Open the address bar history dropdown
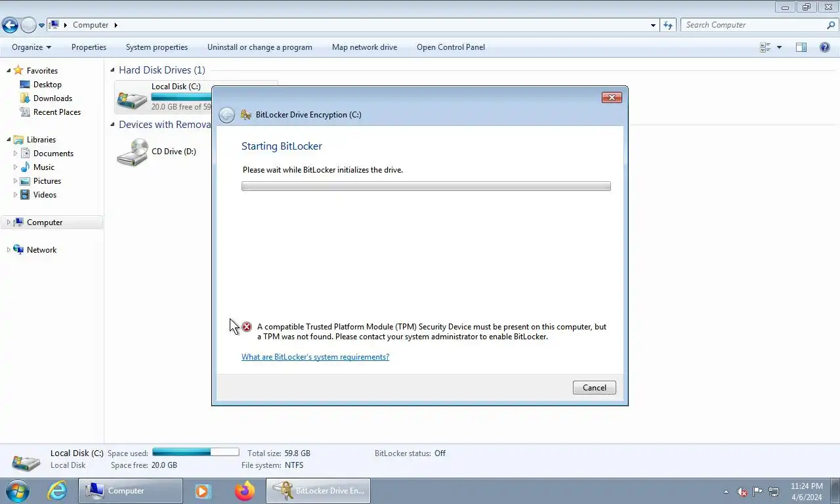 [x=653, y=25]
